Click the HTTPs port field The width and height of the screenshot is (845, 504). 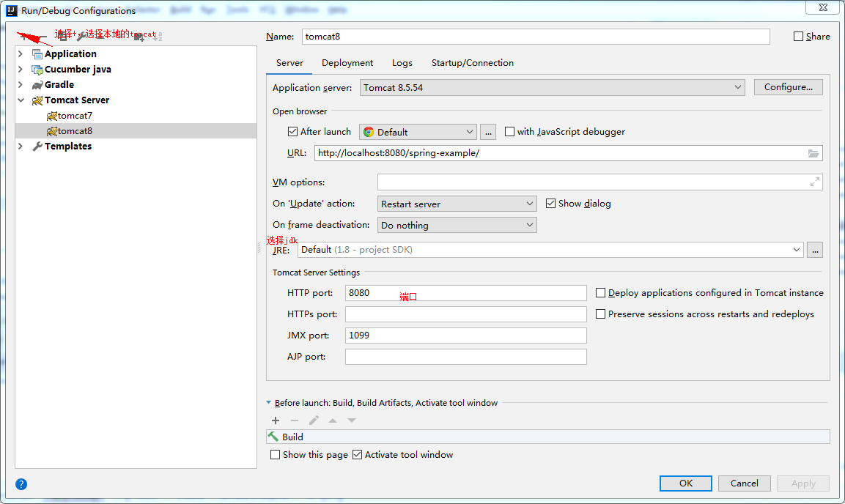[x=465, y=314]
